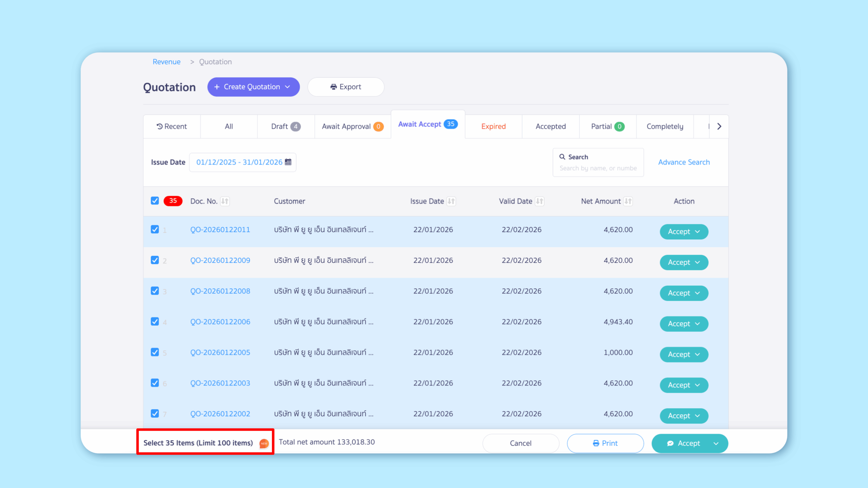Open Accept dropdown for QO-20260122009
868x488 pixels.
coord(697,262)
